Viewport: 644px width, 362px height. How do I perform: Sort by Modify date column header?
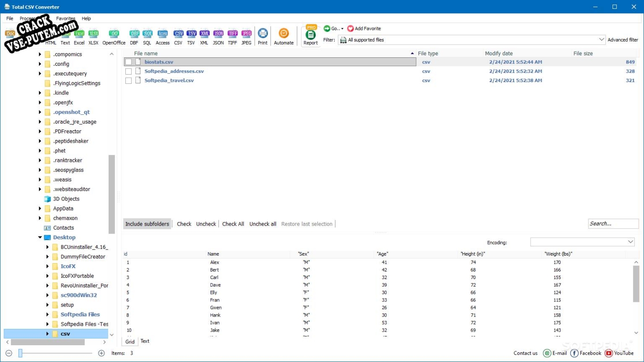click(x=499, y=53)
